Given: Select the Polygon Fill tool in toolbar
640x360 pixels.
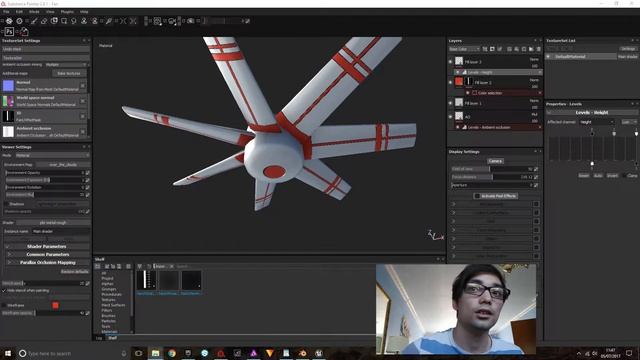Looking at the screenshot, I should (64, 21).
